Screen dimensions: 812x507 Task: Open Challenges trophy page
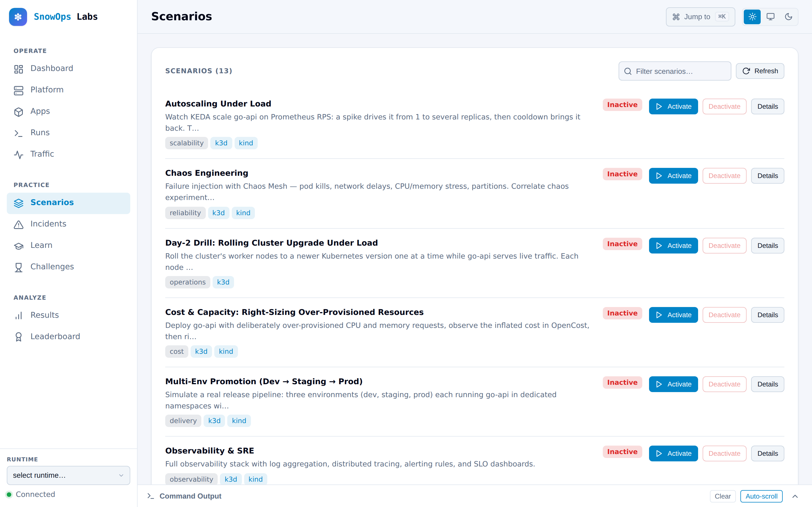click(69, 267)
